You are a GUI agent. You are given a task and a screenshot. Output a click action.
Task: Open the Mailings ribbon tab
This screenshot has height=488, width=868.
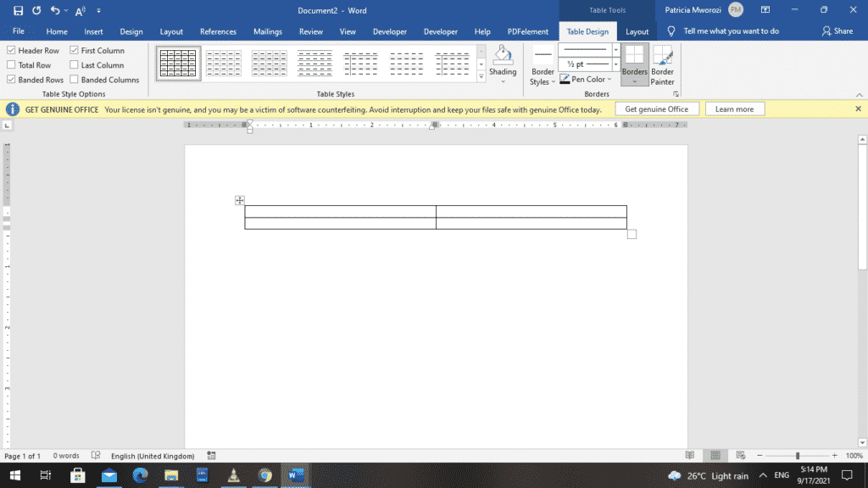(267, 31)
